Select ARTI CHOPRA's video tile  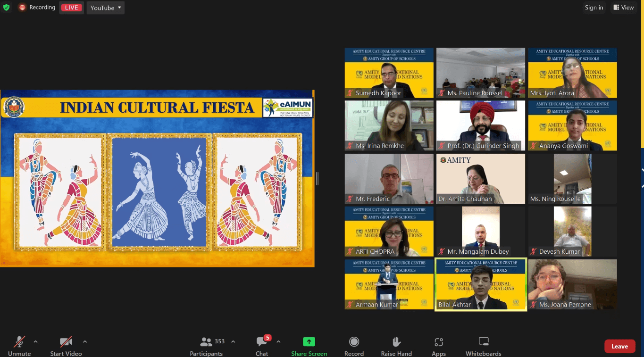[389, 231]
